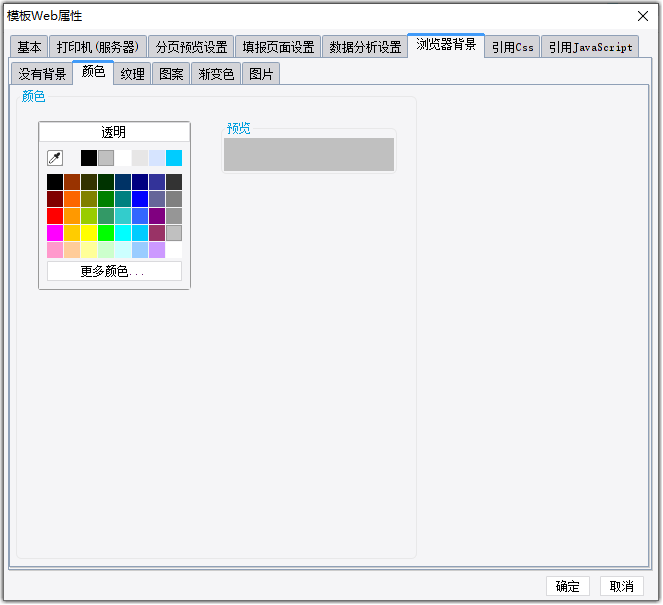Activate the eyedropper color picker tool
This screenshot has width=663, height=605.
tap(55, 158)
